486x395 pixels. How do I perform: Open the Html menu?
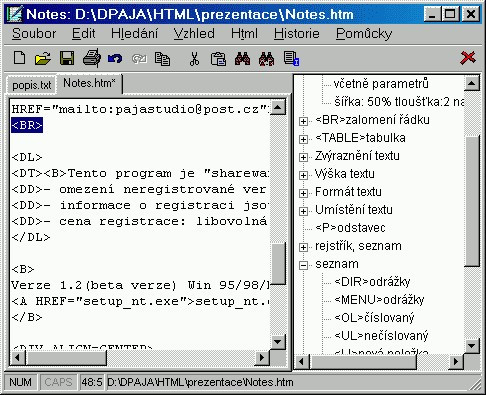click(244, 34)
